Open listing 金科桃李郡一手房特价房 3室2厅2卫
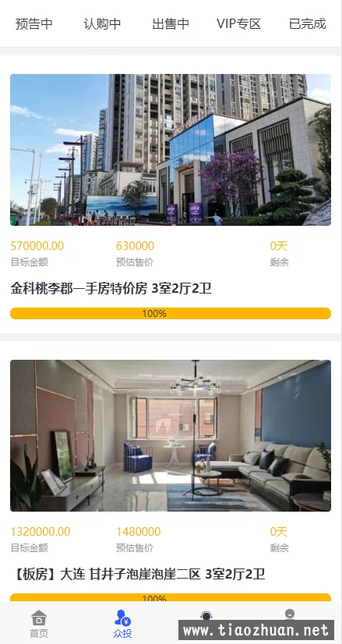 [x=111, y=289]
